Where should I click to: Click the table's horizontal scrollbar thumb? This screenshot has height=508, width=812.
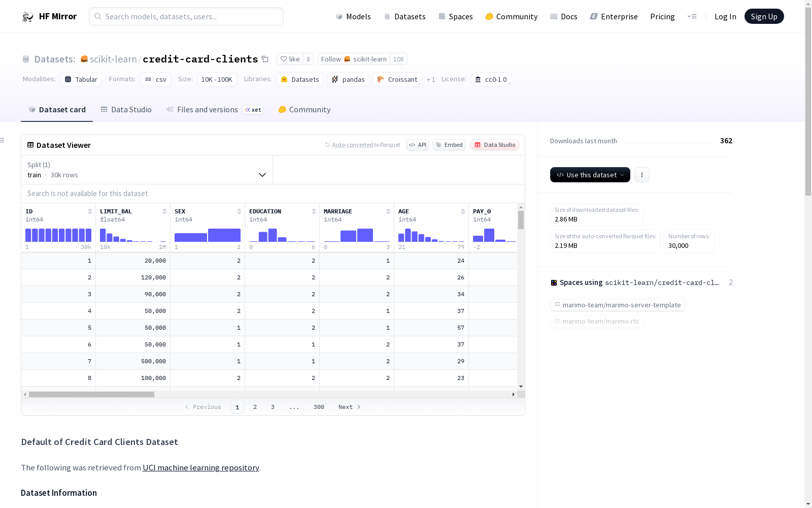pyautogui.click(x=91, y=394)
